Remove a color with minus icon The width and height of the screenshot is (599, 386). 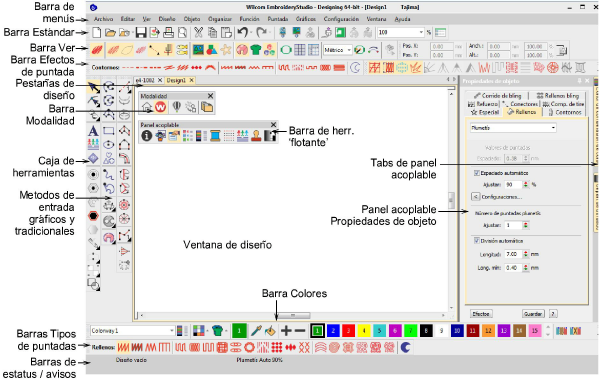click(x=300, y=331)
